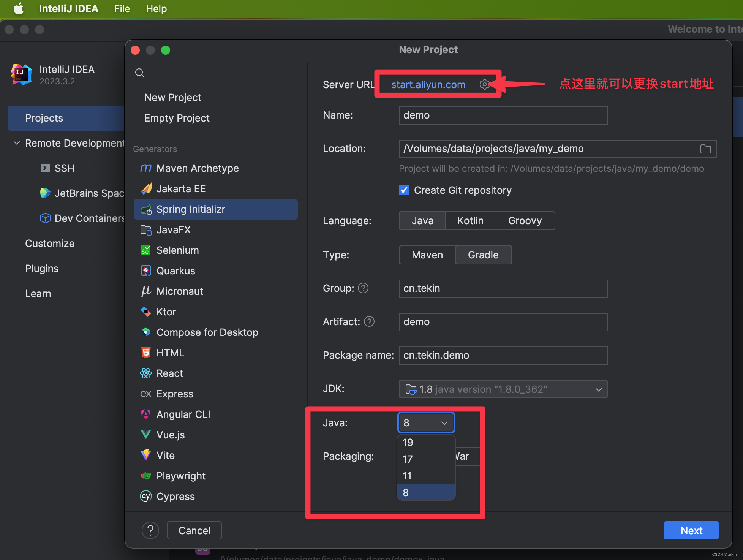Click the Group input field
The image size is (743, 560).
(x=503, y=288)
